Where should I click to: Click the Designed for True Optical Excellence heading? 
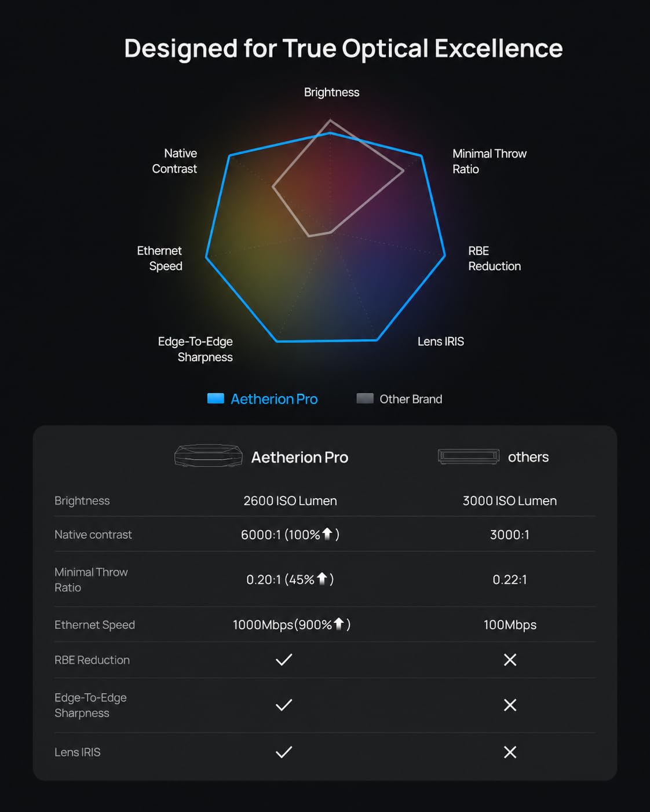[x=344, y=49]
